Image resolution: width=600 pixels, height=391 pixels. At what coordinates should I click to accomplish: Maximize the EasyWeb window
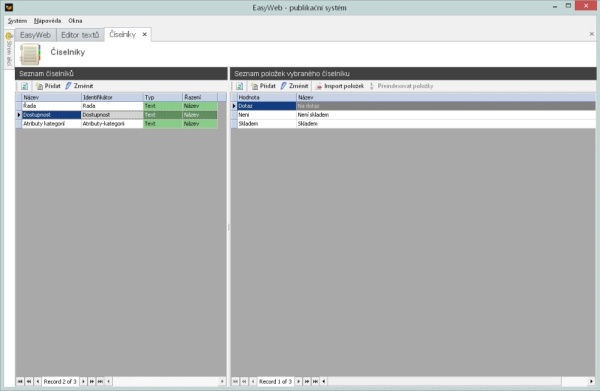tap(568, 6)
